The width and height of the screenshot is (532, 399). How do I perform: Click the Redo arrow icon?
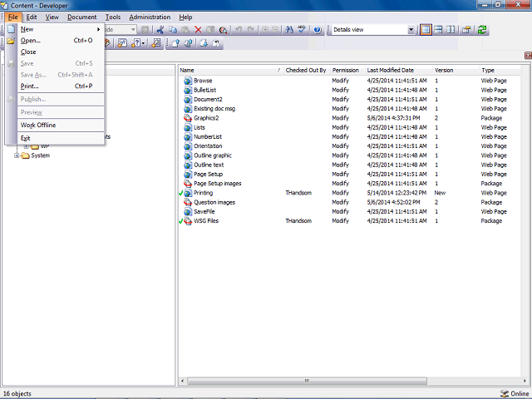coord(251,30)
